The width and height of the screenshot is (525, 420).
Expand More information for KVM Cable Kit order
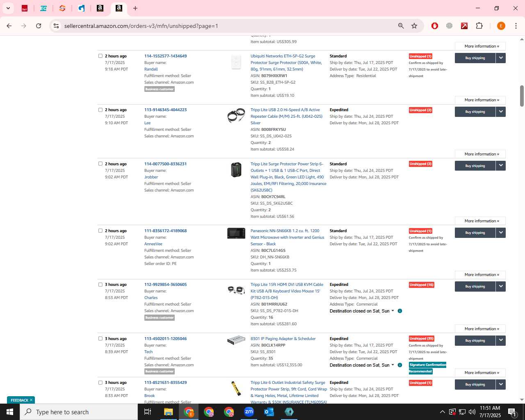coord(480,329)
